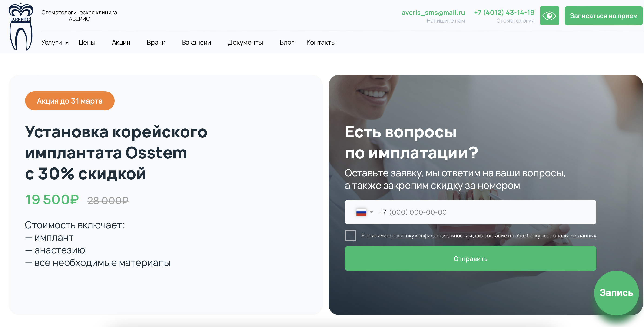Visit the Блог page
The image size is (644, 327).
click(x=286, y=43)
